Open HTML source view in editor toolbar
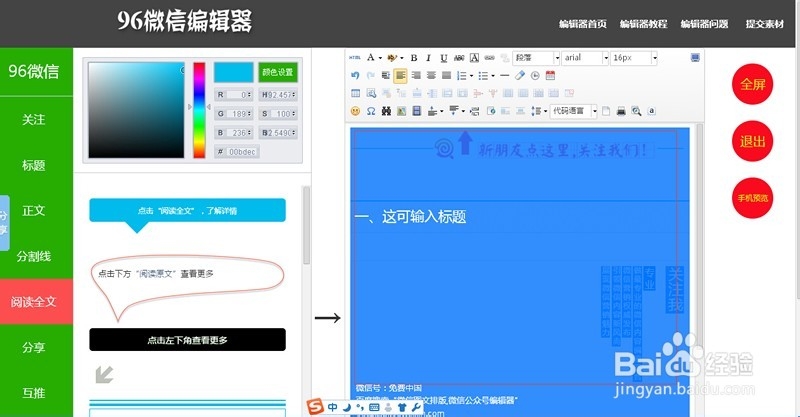Image resolution: width=800 pixels, height=417 pixels. (355, 58)
